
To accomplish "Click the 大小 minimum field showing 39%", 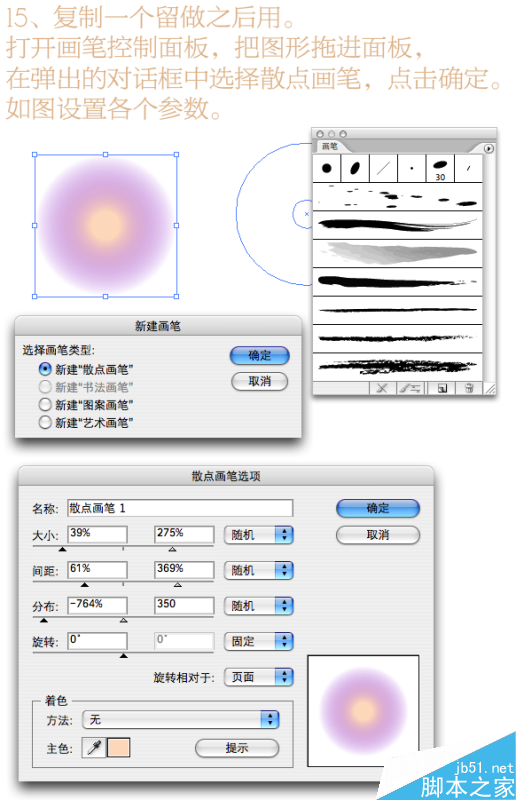I will click(97, 534).
